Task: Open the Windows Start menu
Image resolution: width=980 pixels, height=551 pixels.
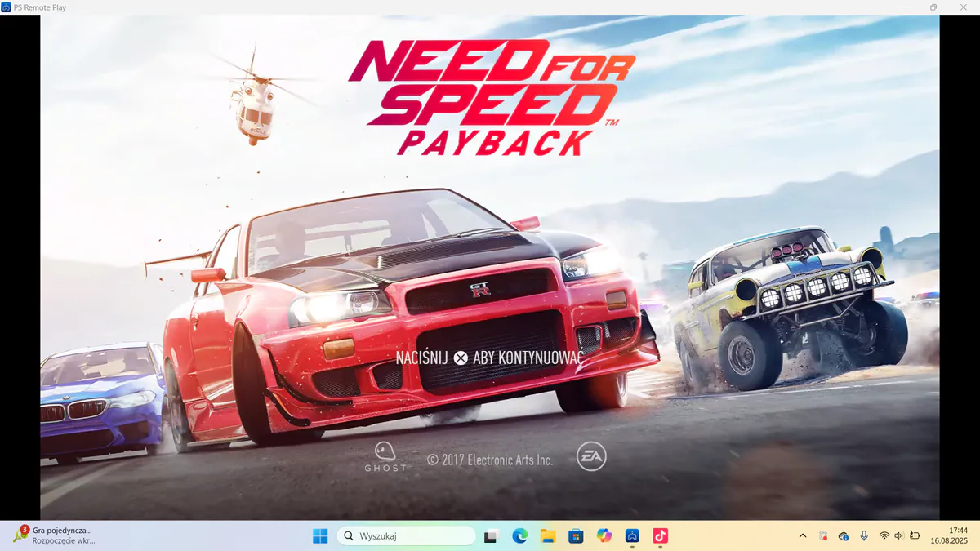Action: tap(320, 535)
